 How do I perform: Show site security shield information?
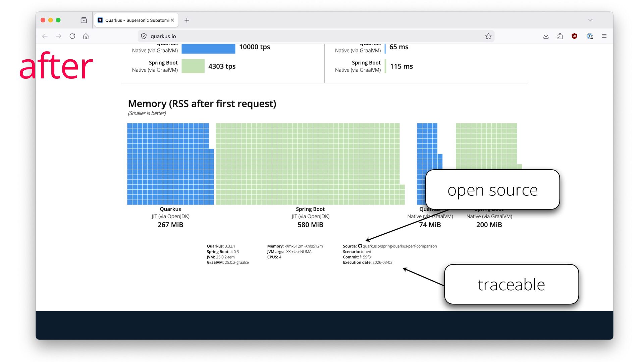(144, 36)
